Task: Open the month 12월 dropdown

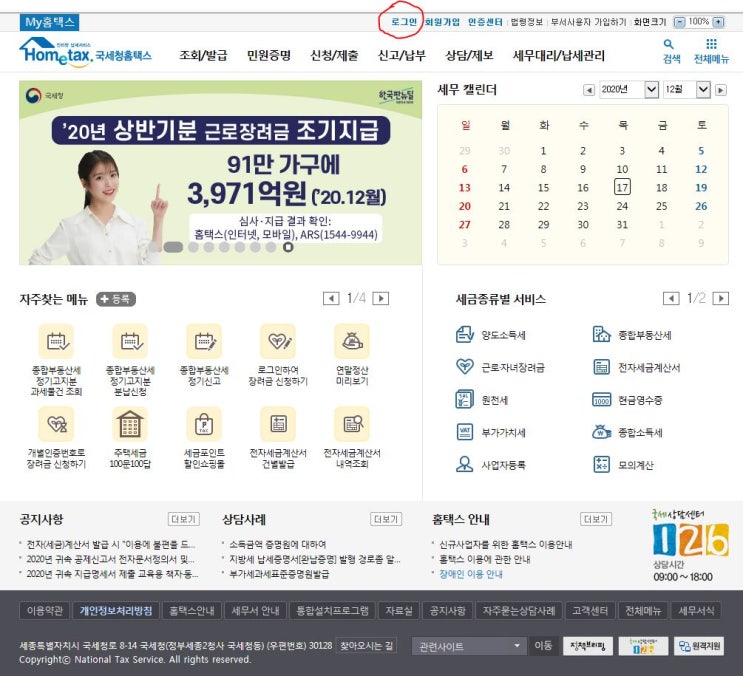Action: click(687, 89)
